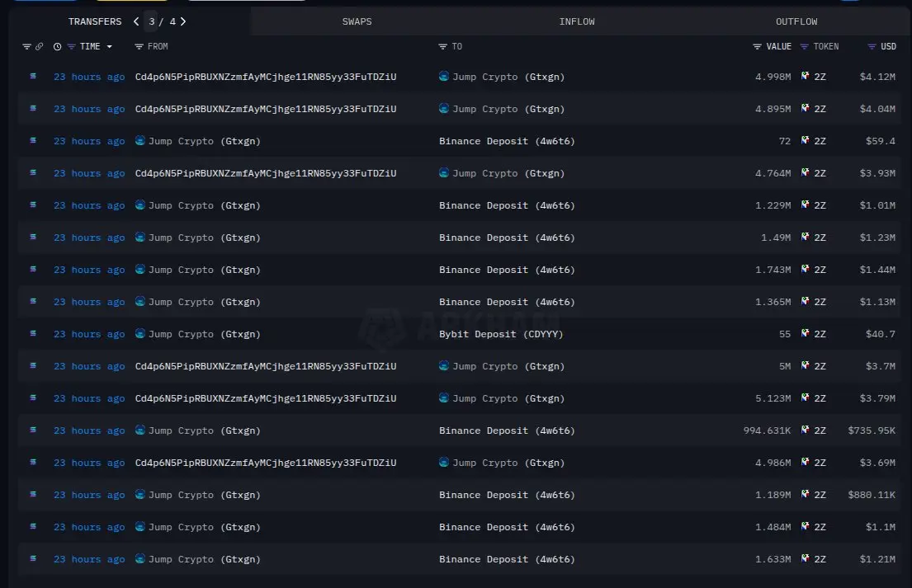Open Binance Deposit (4w6t6) on the 994.631K row
Viewport: 912px width, 588px height.
(x=507, y=430)
